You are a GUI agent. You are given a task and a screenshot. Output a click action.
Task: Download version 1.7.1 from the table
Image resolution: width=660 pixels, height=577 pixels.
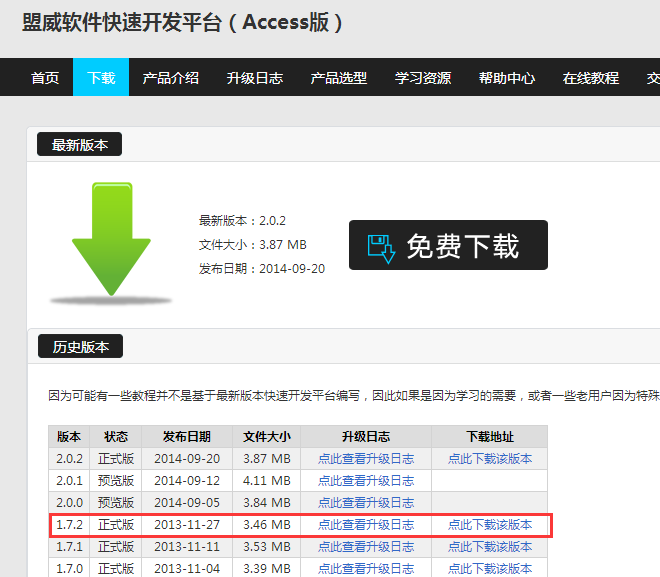click(490, 547)
